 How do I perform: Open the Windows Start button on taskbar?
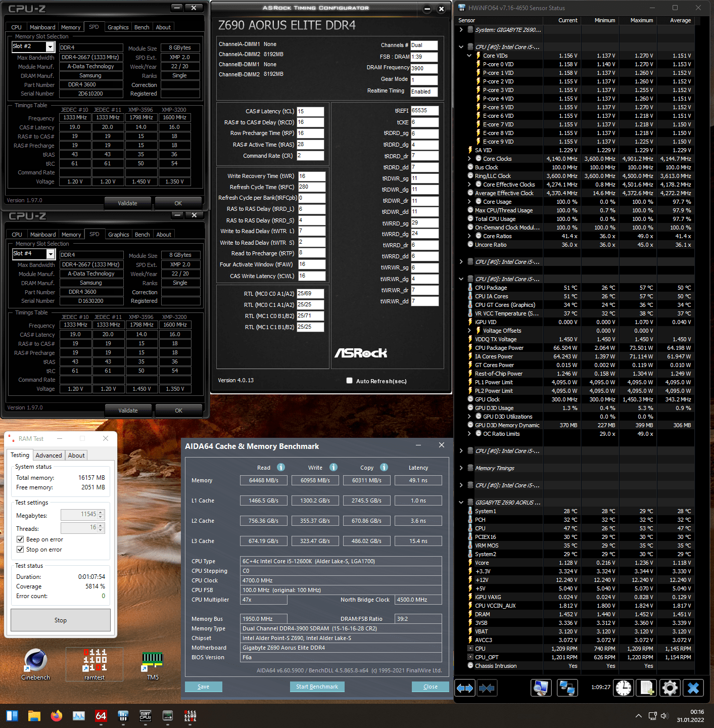[12, 716]
